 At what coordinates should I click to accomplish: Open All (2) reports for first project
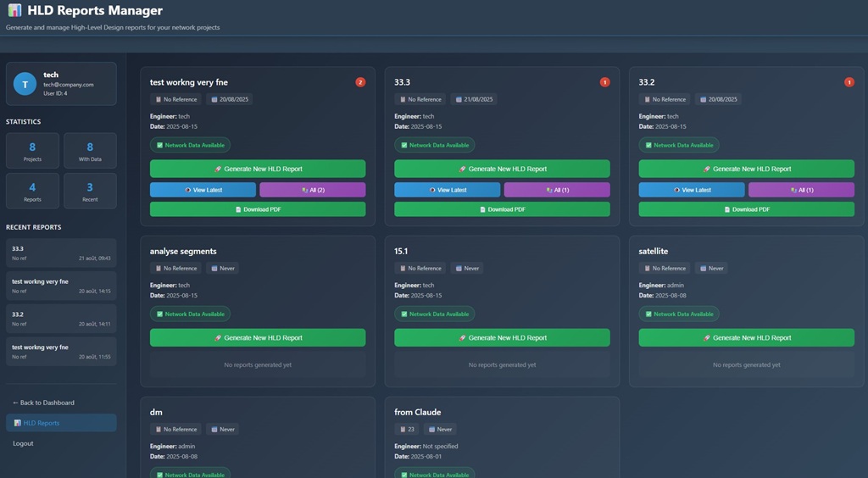click(312, 190)
